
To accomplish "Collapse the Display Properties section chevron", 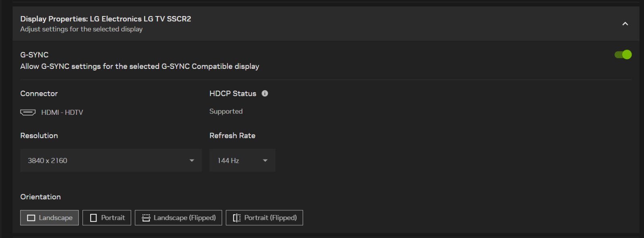I will [625, 24].
